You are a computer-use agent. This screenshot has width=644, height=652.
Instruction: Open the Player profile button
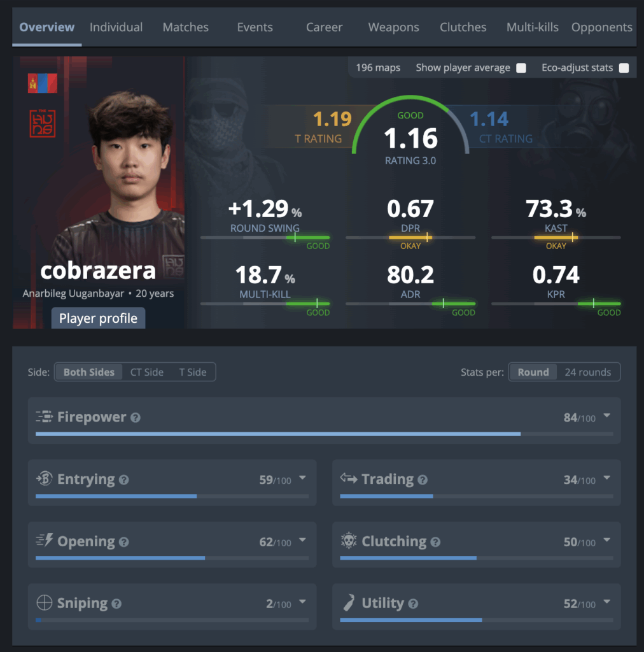(x=98, y=318)
